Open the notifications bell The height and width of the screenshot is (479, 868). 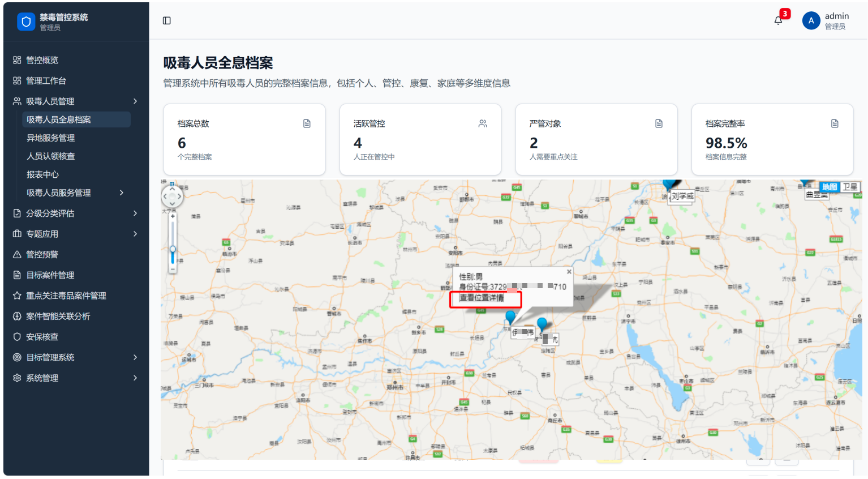779,20
